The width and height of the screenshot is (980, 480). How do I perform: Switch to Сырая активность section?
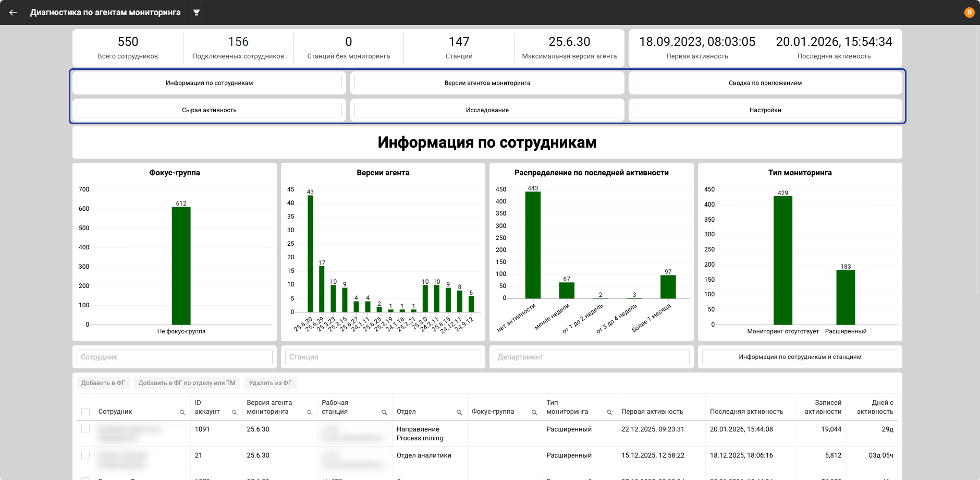click(x=209, y=110)
